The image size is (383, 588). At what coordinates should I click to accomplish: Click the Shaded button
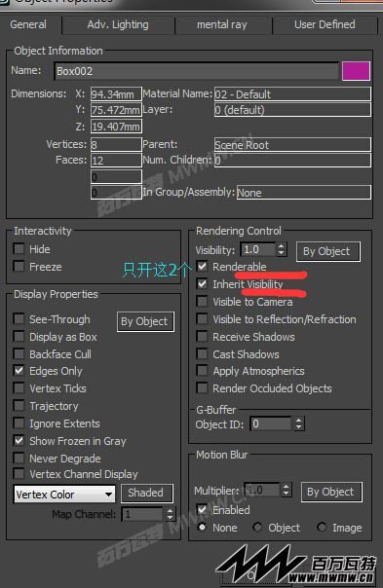pyautogui.click(x=147, y=494)
